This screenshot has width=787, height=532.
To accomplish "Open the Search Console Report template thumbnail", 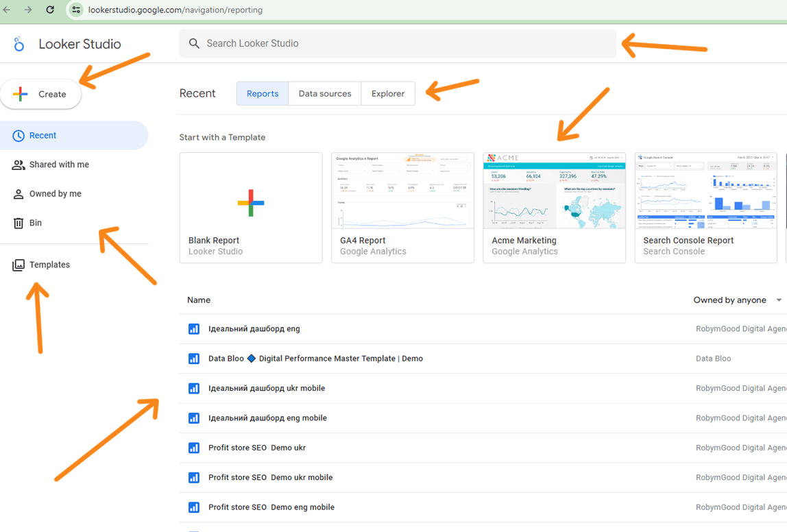I will click(705, 191).
